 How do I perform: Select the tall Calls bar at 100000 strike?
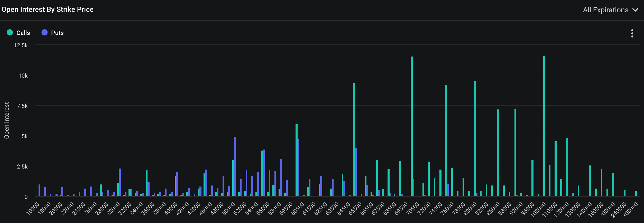coord(544,126)
